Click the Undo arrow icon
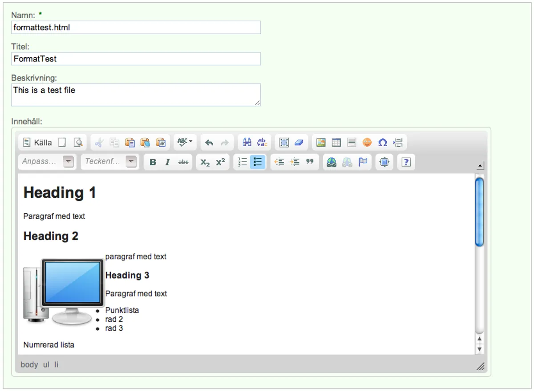Image resolution: width=534 pixels, height=392 pixels. (209, 142)
